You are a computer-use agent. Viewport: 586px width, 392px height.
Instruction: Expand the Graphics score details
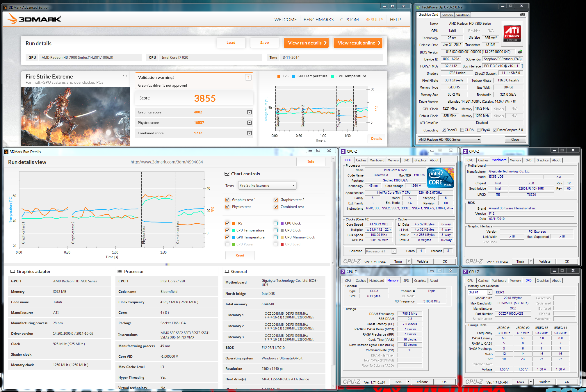[249, 112]
